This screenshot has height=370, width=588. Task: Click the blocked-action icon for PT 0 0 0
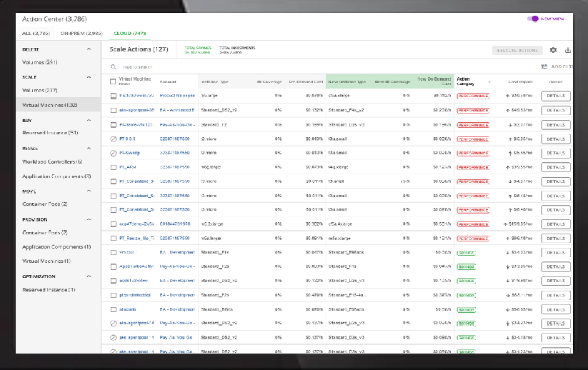114,139
